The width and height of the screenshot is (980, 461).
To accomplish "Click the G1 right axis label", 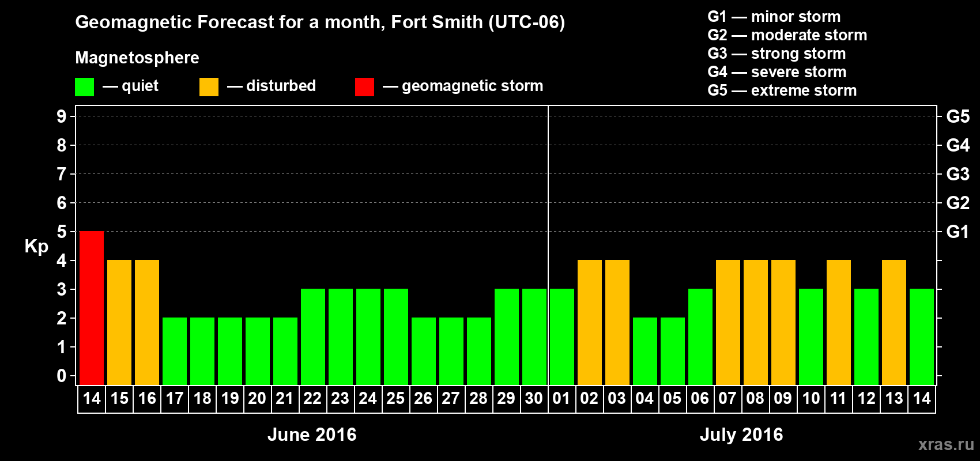I will pyautogui.click(x=958, y=232).
